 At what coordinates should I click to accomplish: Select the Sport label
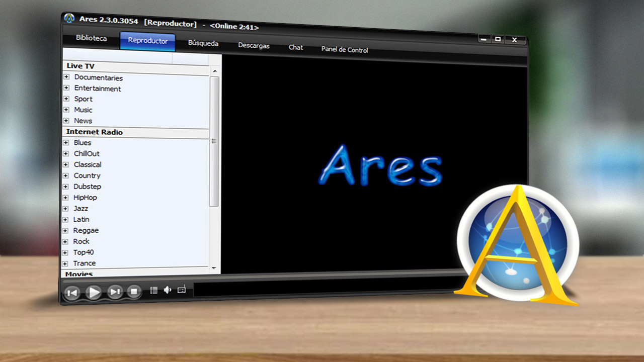84,99
